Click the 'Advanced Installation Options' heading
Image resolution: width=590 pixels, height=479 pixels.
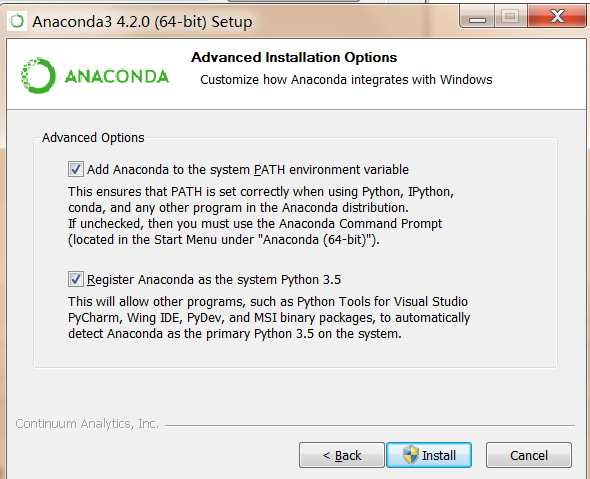click(x=294, y=58)
